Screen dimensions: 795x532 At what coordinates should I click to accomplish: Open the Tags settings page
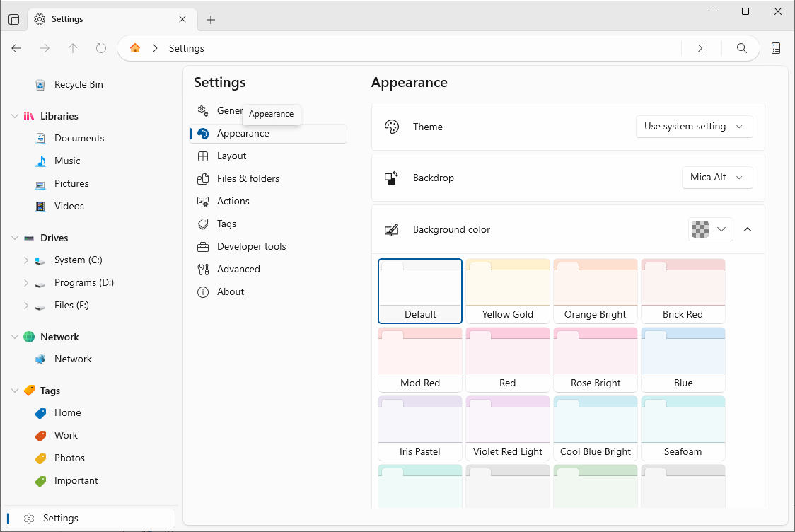[x=268, y=224]
